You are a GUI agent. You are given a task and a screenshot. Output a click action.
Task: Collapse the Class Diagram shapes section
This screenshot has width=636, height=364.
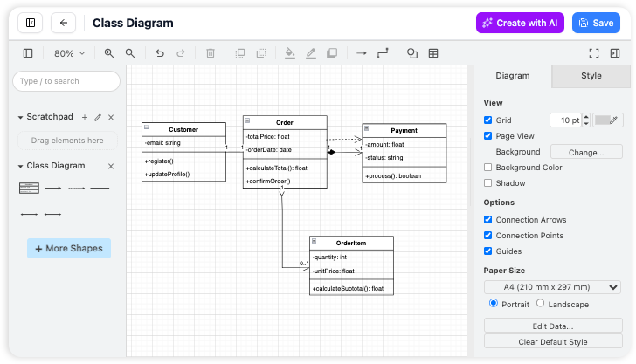[19, 166]
